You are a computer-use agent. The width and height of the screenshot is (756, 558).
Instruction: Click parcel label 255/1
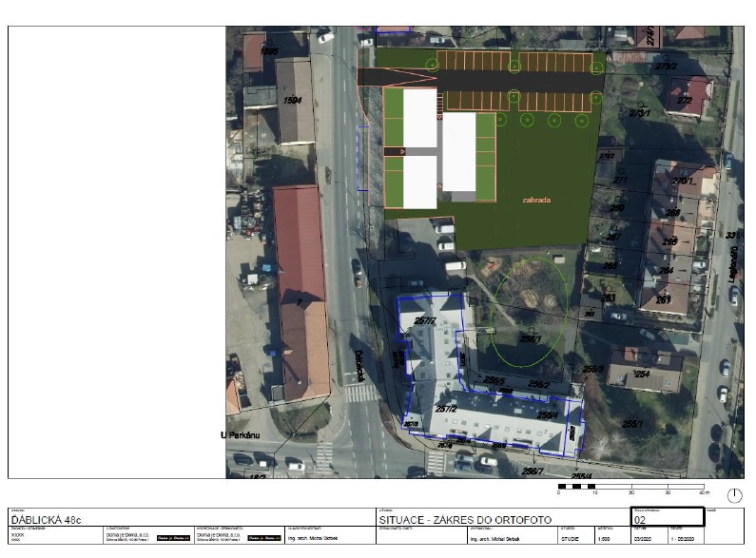point(632,424)
